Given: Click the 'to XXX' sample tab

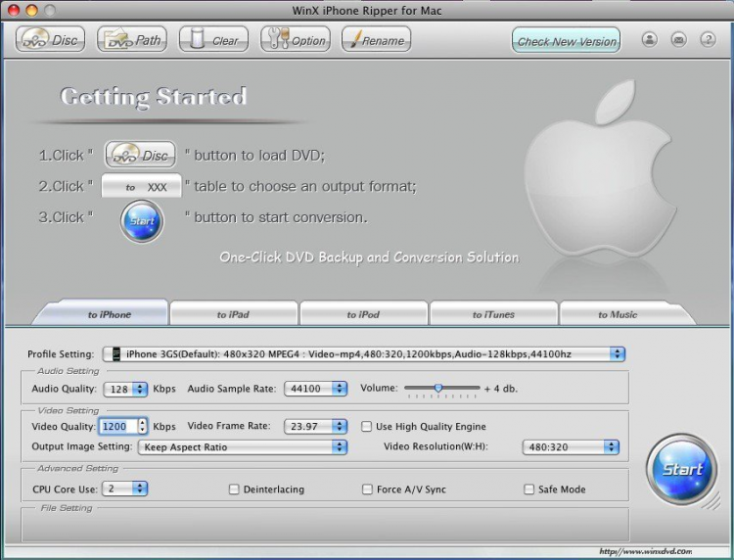Looking at the screenshot, I should [x=141, y=186].
